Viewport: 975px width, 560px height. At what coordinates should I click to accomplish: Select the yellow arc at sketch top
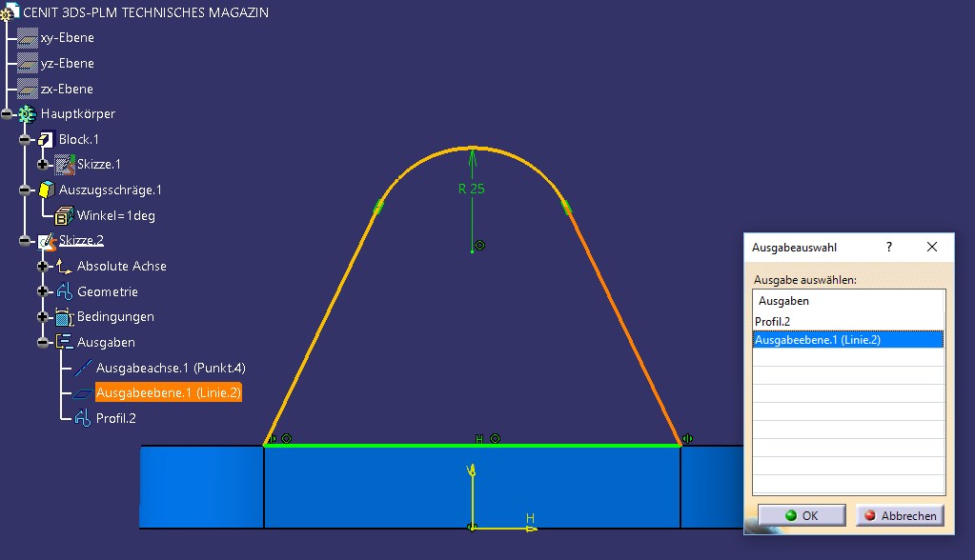pyautogui.click(x=473, y=149)
